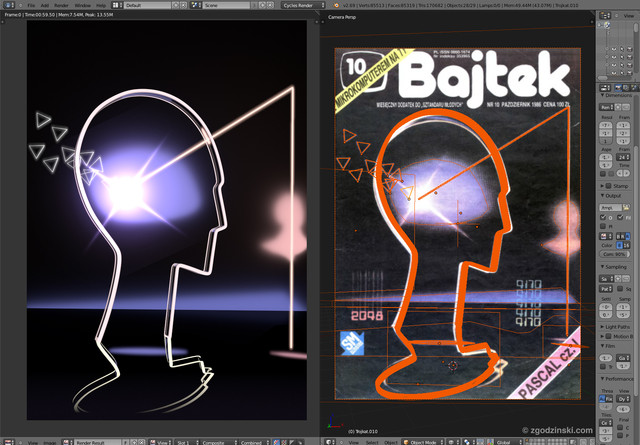This screenshot has width=640, height=445.
Task: Click the Render Result name field
Action: pos(97,442)
